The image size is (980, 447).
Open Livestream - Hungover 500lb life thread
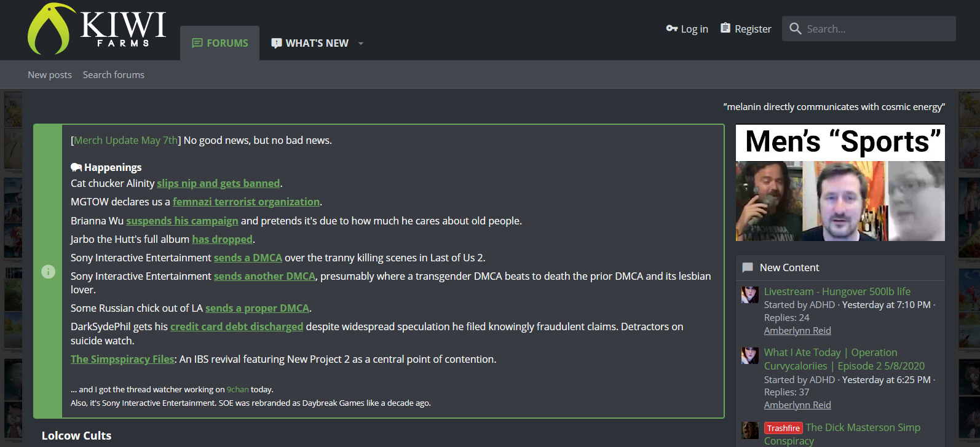[837, 291]
